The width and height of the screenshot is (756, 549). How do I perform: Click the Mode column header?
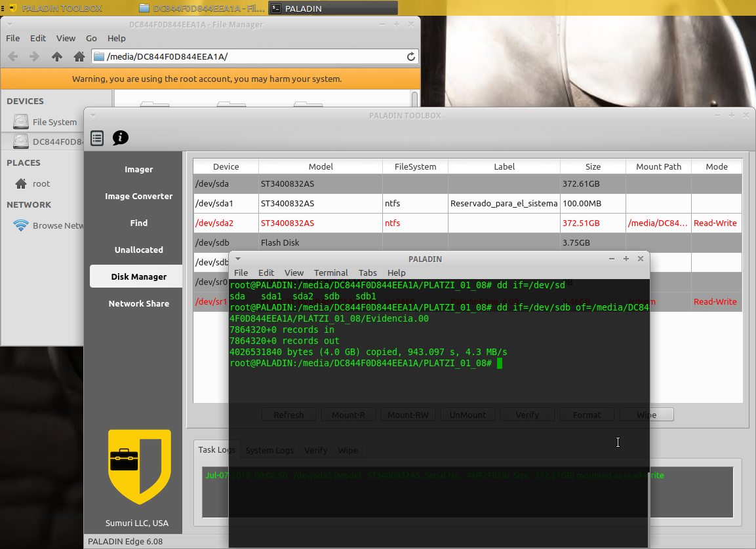[x=717, y=166]
